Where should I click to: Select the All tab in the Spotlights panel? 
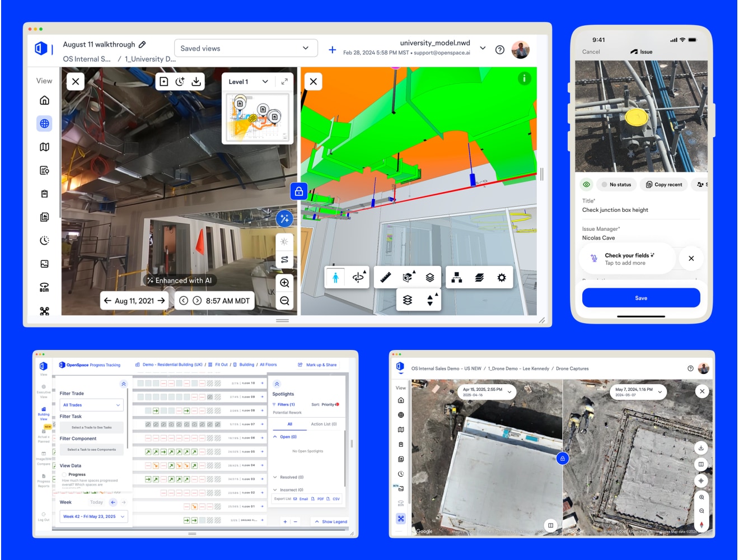pyautogui.click(x=289, y=424)
